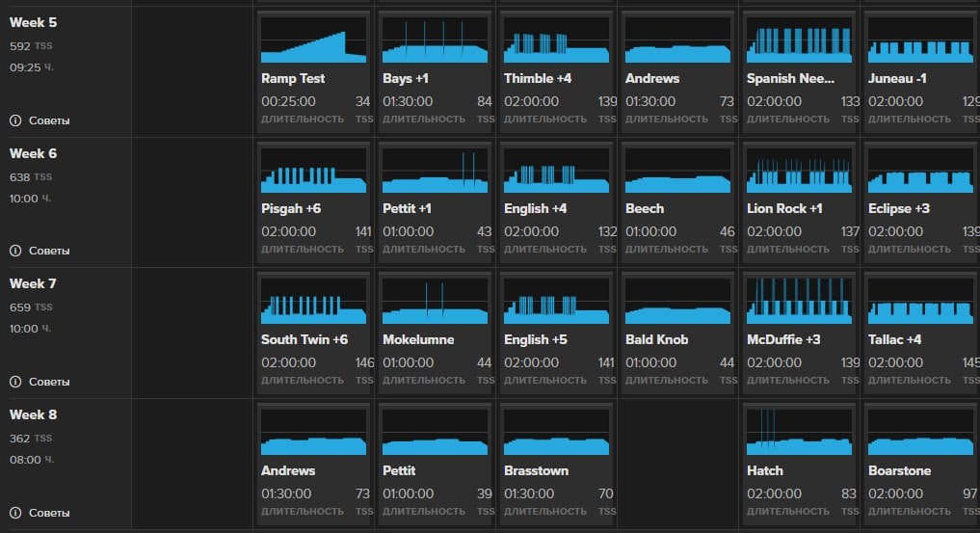Viewport: 980px width, 533px height.
Task: Open Советы link for Week 7
Action: [x=49, y=382]
